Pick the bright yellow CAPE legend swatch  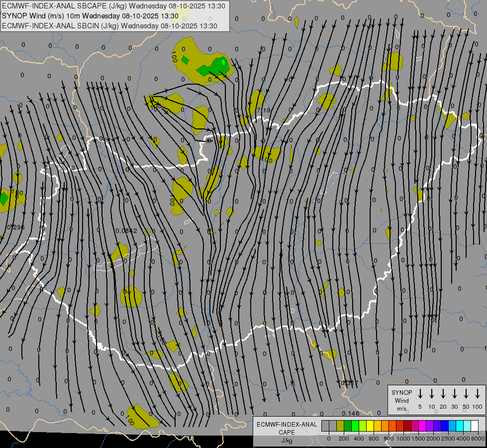[370, 426]
